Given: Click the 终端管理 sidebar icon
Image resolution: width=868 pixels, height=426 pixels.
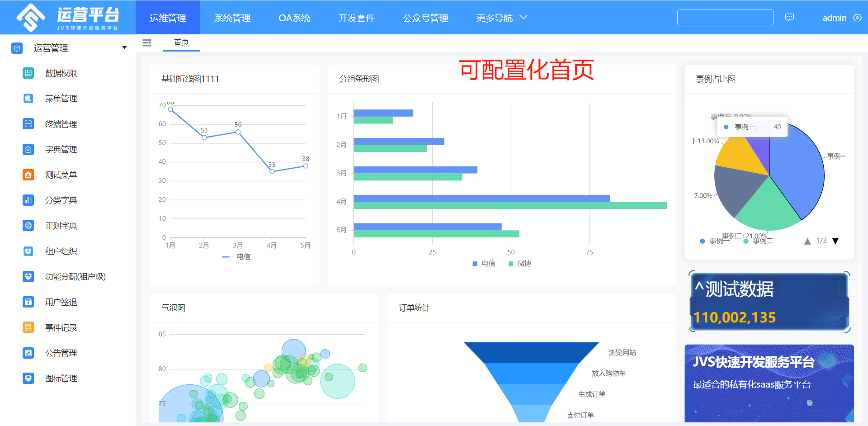Looking at the screenshot, I should click(28, 123).
